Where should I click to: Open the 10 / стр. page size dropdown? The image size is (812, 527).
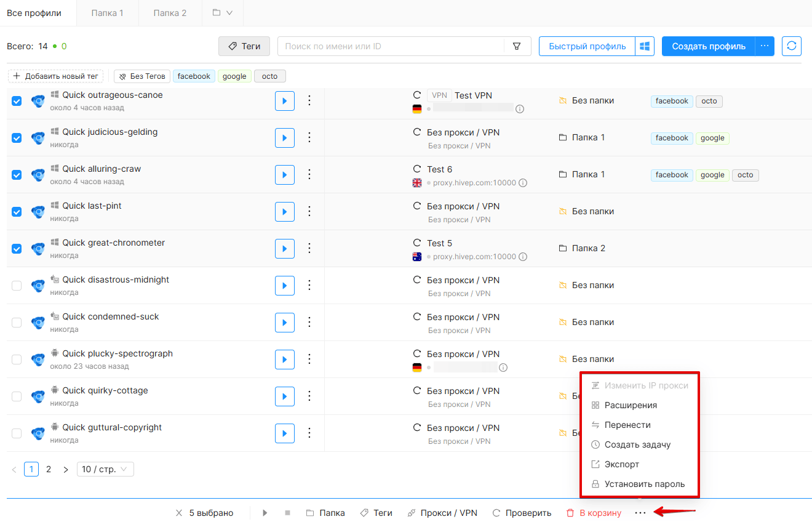[x=105, y=470]
